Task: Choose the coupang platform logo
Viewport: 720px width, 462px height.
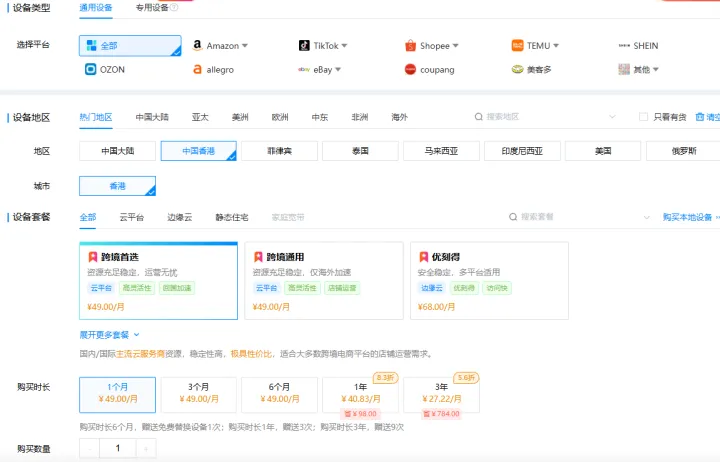Action: (411, 69)
